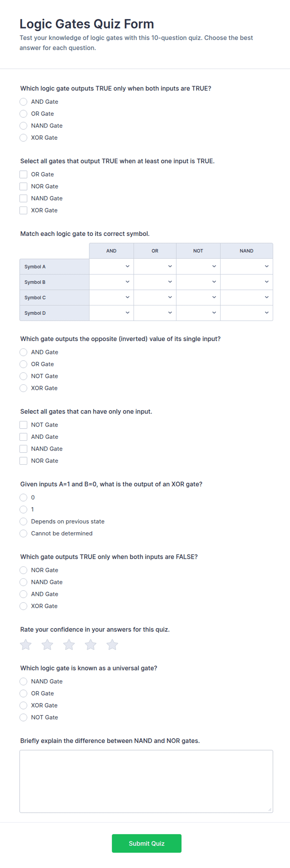Click the Submit Quiz button
290x868 pixels.
click(146, 843)
